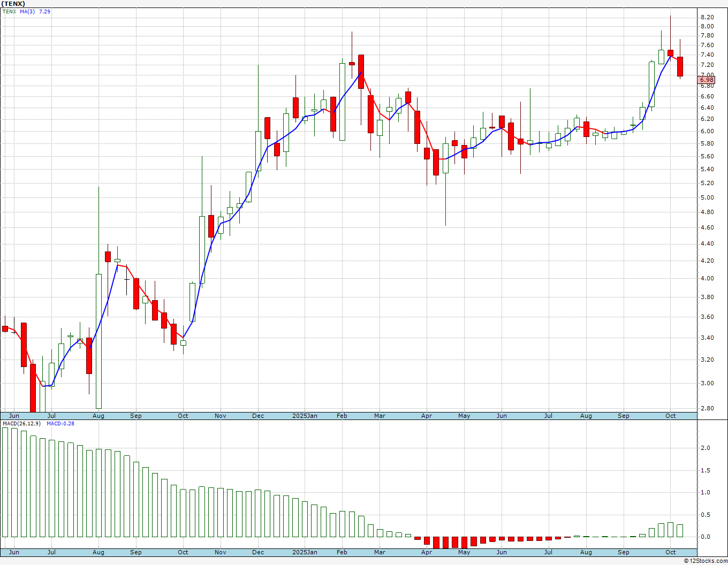Viewport: 728px width, 565px height.
Task: Click the Oct 2025 label on upper time axis
Action: 670,416
